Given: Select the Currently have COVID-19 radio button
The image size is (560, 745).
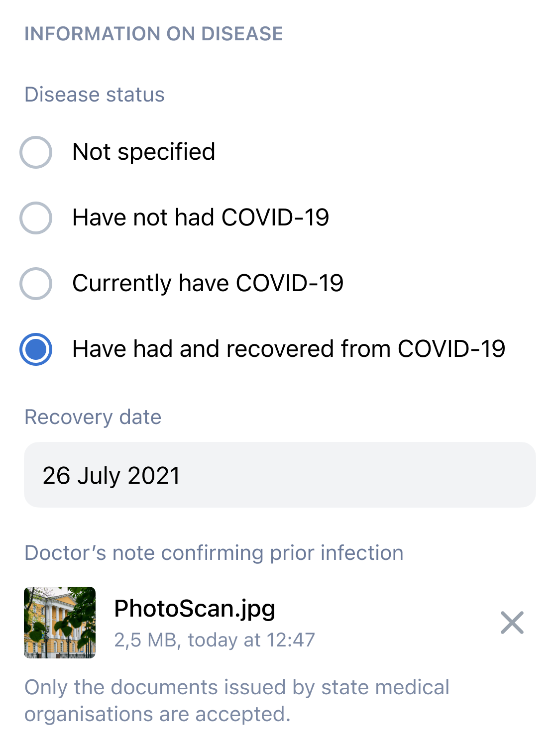Looking at the screenshot, I should (x=36, y=284).
